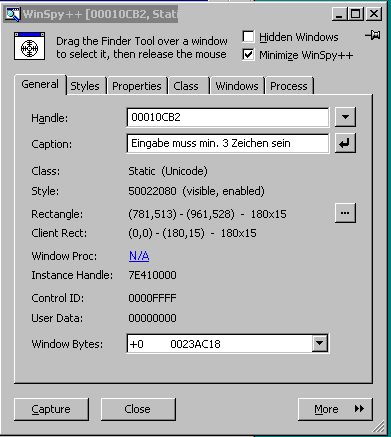Viewport: 391px width, 437px height.
Task: Follow the N/A Window Proc link
Action: 139,256
